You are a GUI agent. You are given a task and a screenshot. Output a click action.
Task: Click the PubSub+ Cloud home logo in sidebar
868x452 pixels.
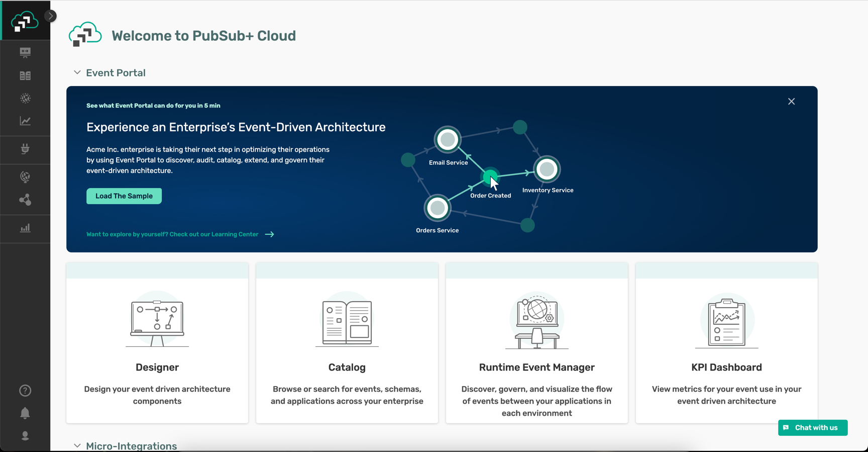[25, 21]
